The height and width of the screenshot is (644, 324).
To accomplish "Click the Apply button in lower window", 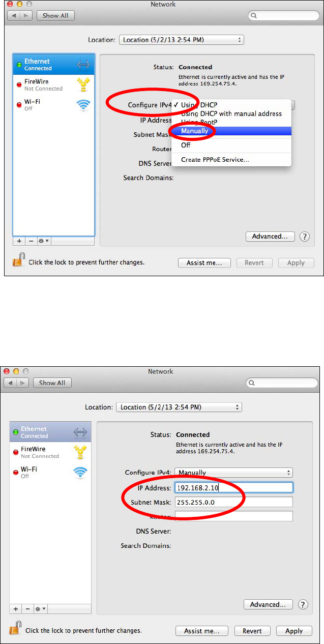I will click(x=294, y=631).
